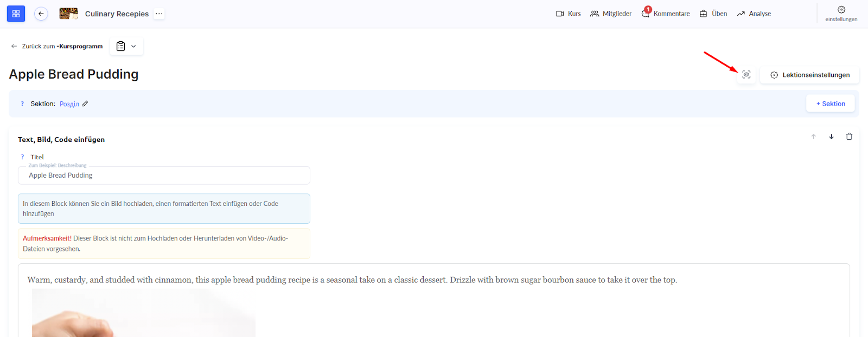Click the Titel input field
Screen dimensions: 868x337
[164, 176]
